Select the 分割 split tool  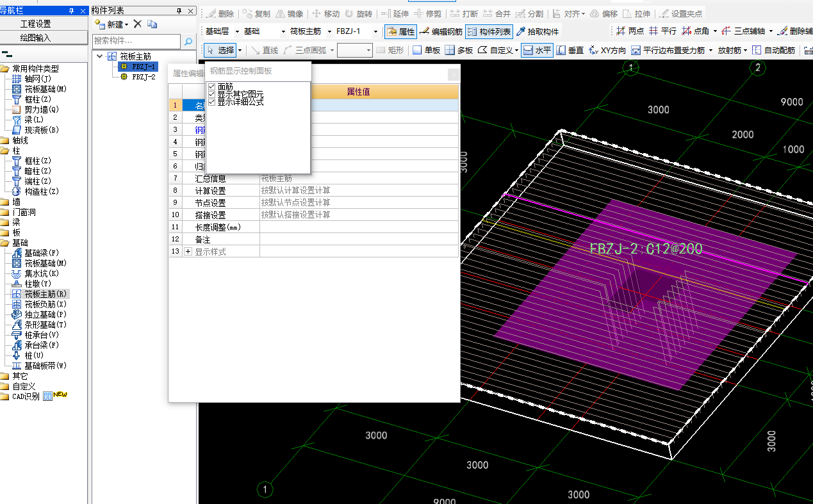tap(530, 13)
